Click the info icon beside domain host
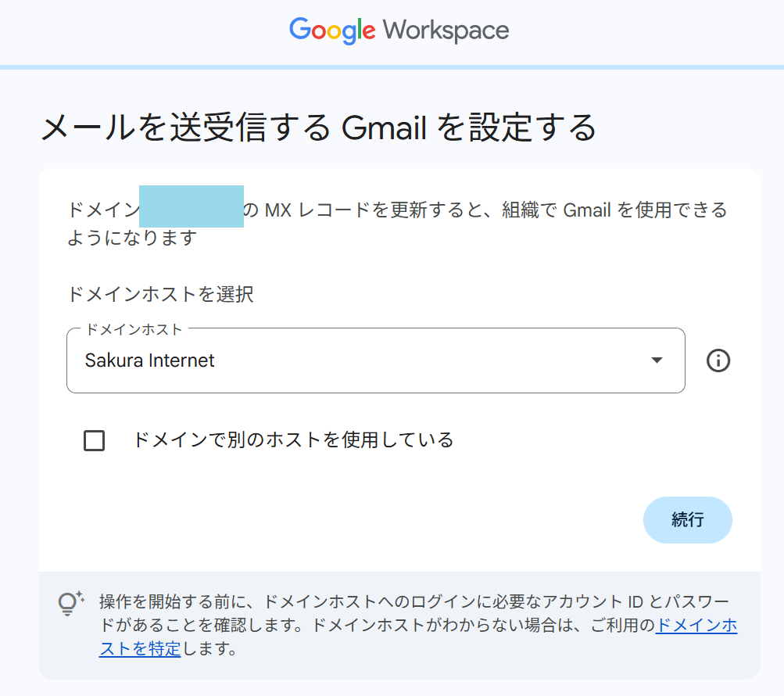 [718, 361]
